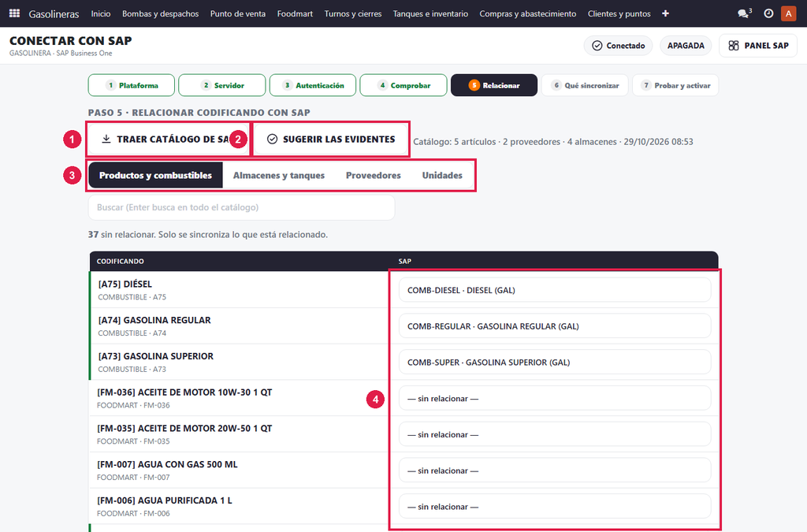Open Compras y abastecimiento menu
The width and height of the screenshot is (807, 532).
click(528, 14)
